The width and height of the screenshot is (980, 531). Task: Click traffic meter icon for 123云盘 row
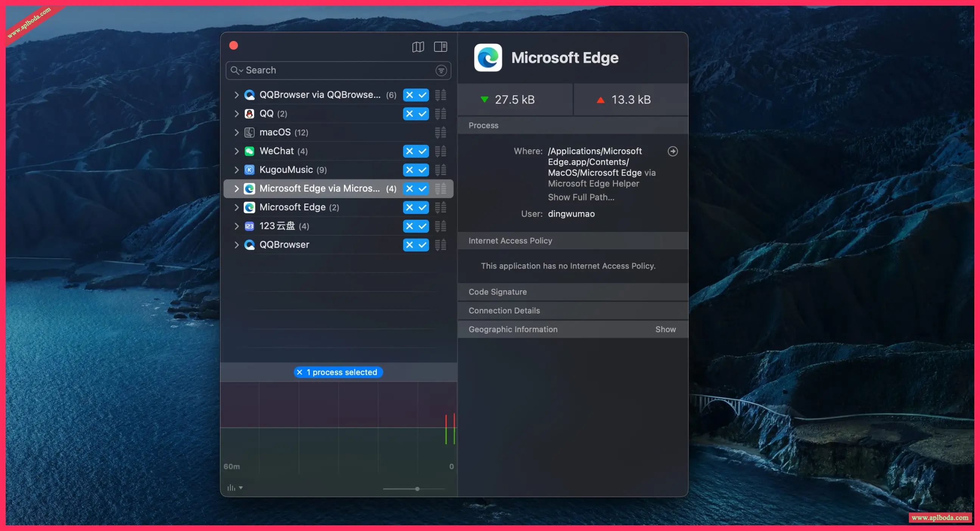click(x=440, y=226)
